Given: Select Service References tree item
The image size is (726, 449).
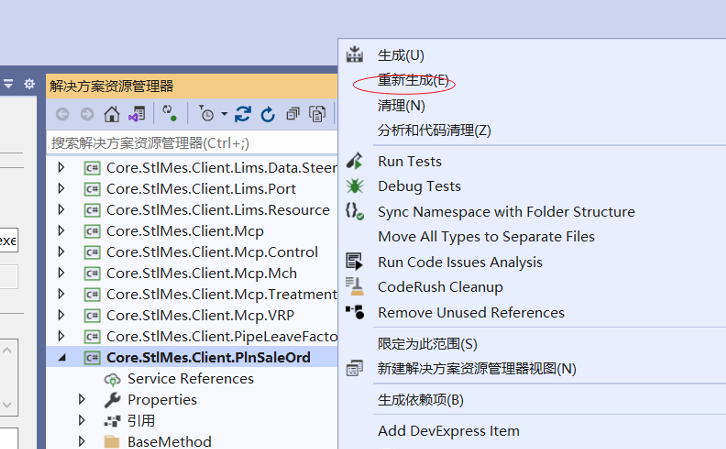Looking at the screenshot, I should (190, 378).
